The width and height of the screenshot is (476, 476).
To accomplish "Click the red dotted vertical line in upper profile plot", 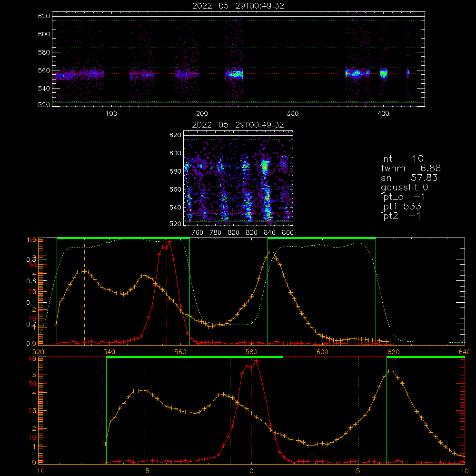I will click(x=166, y=291).
